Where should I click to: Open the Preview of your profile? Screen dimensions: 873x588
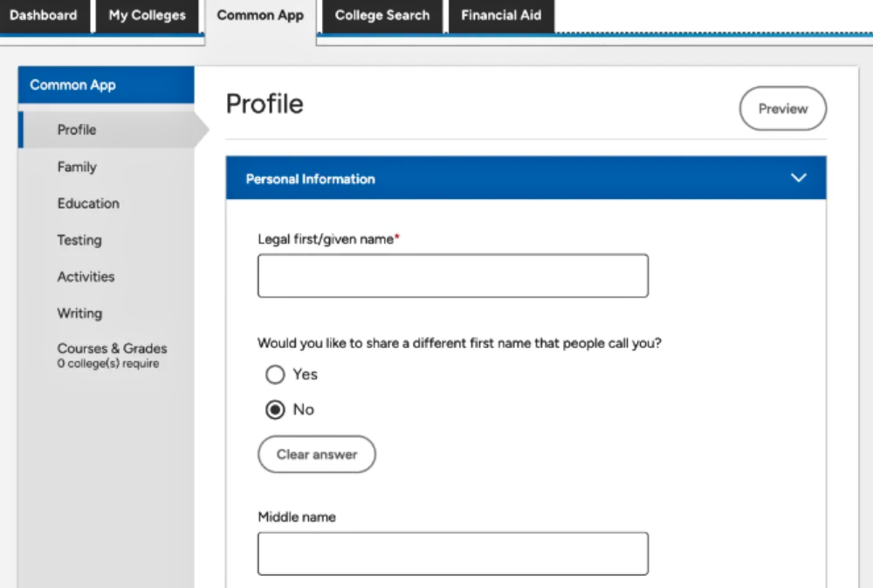[x=782, y=108]
